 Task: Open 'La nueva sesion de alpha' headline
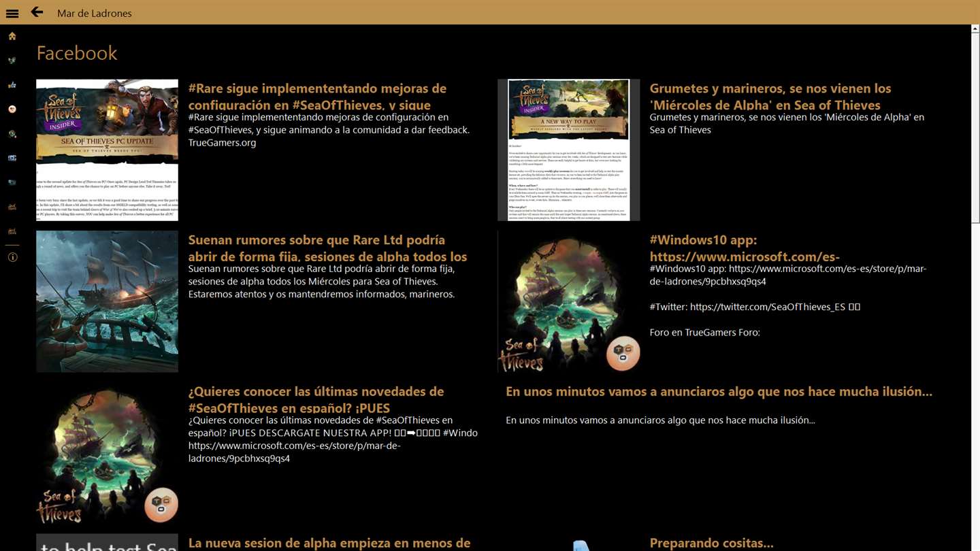click(x=329, y=543)
